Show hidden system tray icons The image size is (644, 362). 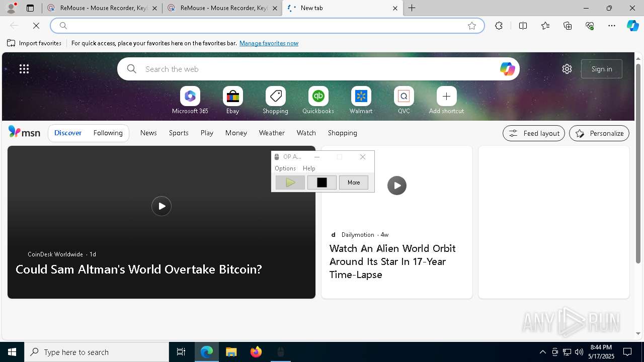(x=542, y=352)
